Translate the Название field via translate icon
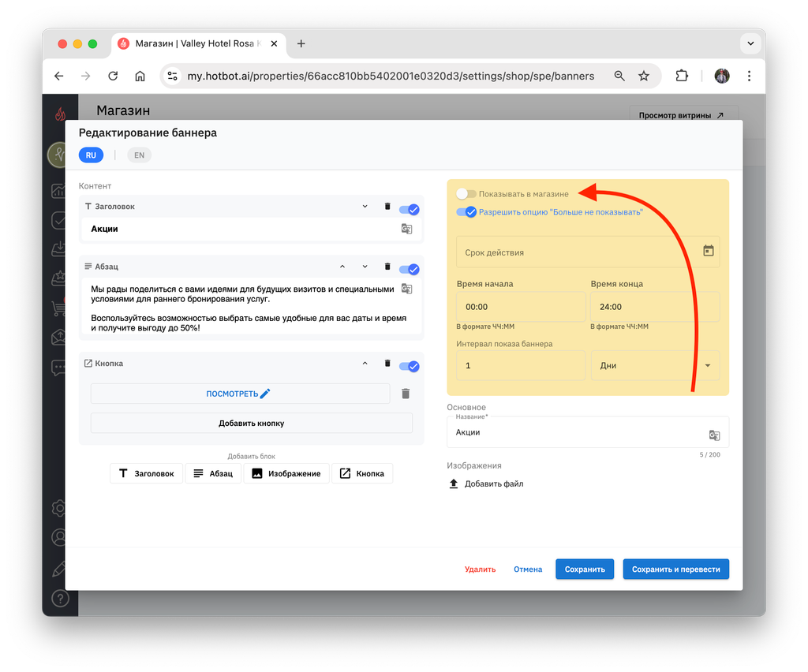808x672 pixels. (x=714, y=435)
